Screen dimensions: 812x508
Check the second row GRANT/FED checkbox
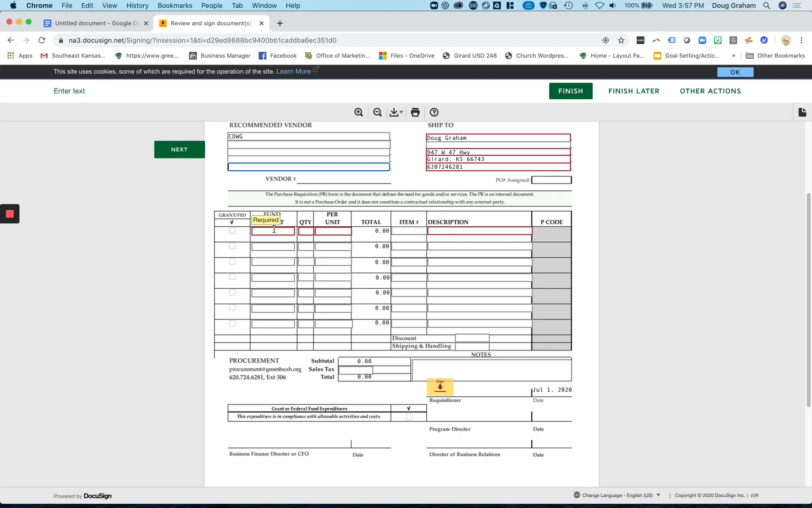[x=232, y=246]
